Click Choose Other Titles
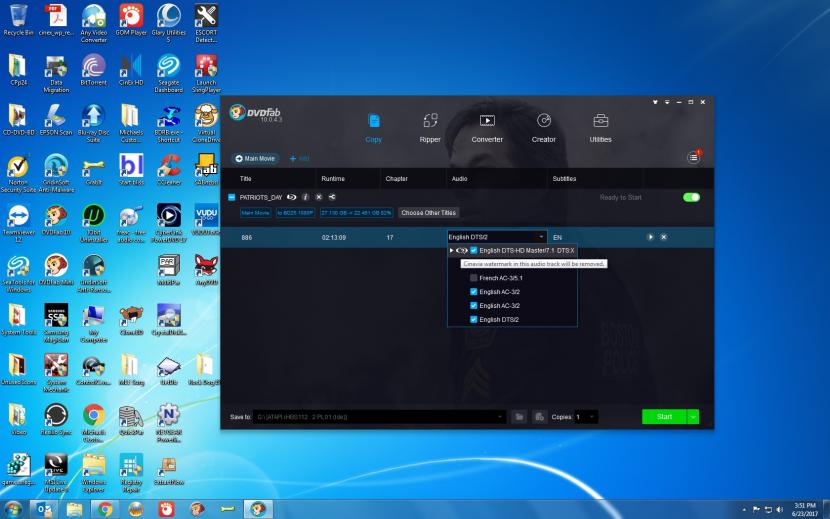Image resolution: width=830 pixels, height=519 pixels. (428, 213)
